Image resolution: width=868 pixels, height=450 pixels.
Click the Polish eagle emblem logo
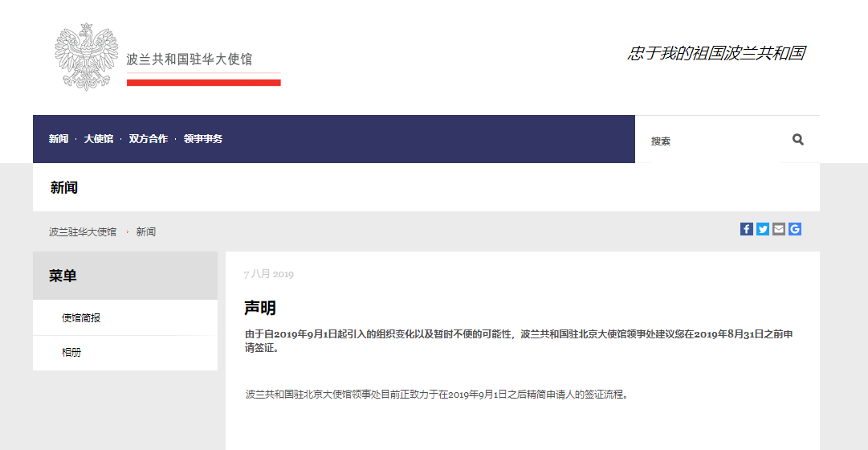(87, 56)
